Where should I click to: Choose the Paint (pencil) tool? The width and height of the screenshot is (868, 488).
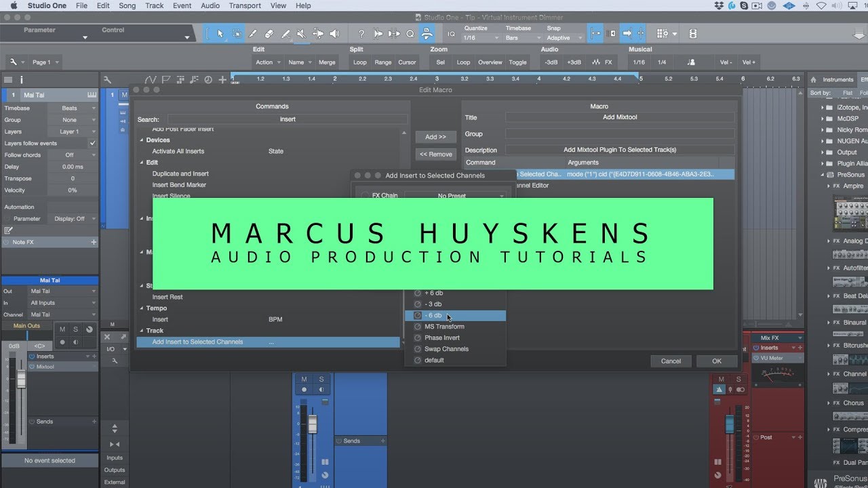point(253,33)
